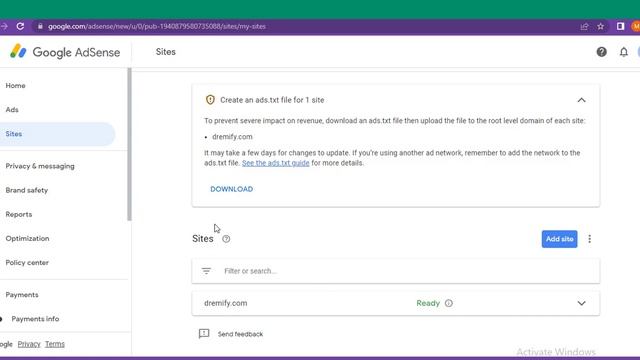Click the Filter or search input field

[396, 271]
